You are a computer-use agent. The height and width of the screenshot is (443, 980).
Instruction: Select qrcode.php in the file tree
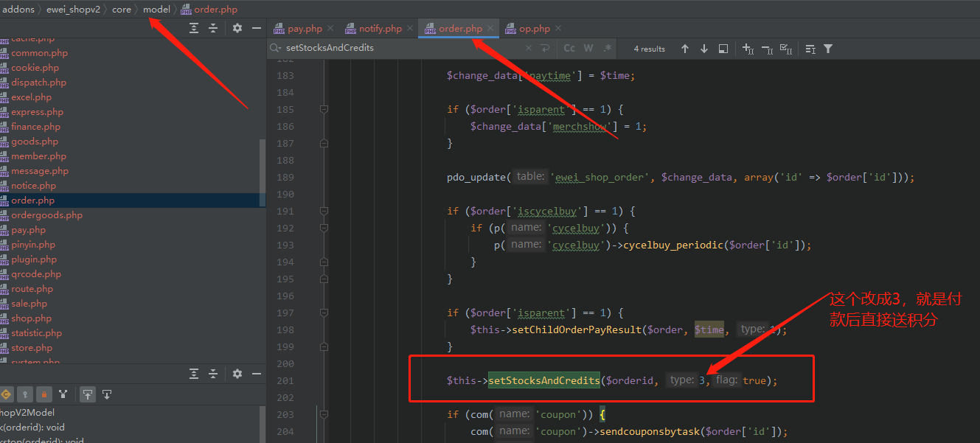pyautogui.click(x=36, y=274)
